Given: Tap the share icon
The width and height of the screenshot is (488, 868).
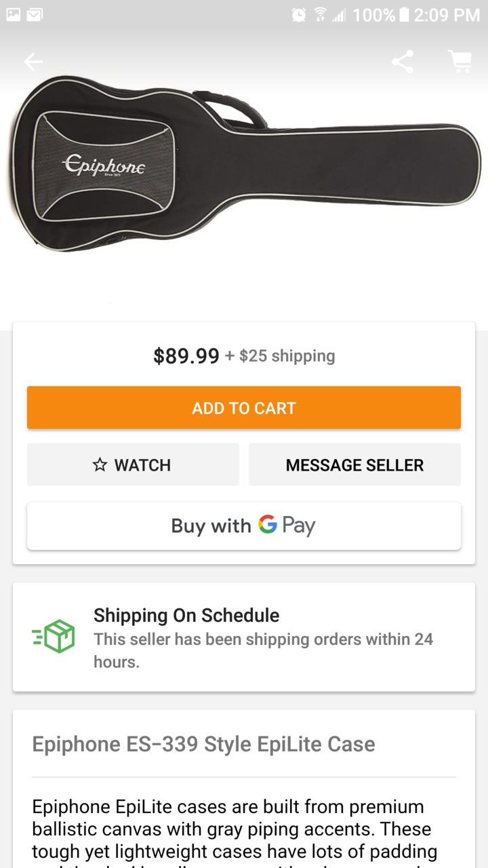Looking at the screenshot, I should [x=402, y=62].
